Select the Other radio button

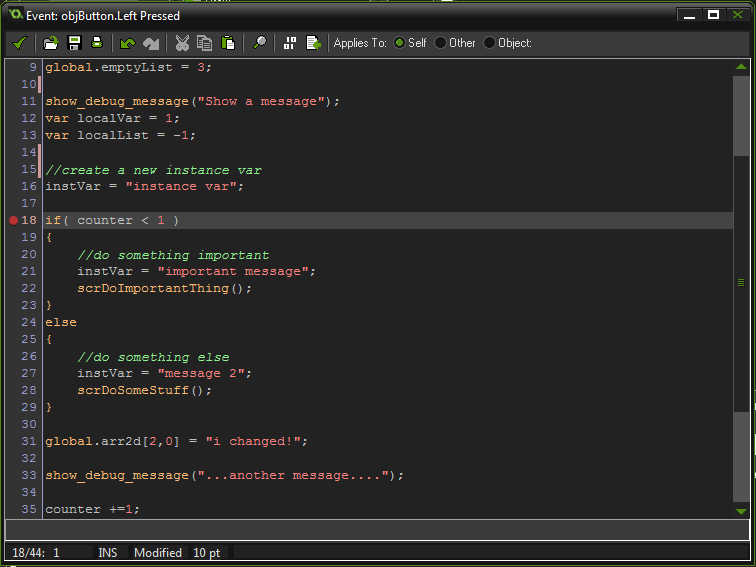(x=440, y=43)
